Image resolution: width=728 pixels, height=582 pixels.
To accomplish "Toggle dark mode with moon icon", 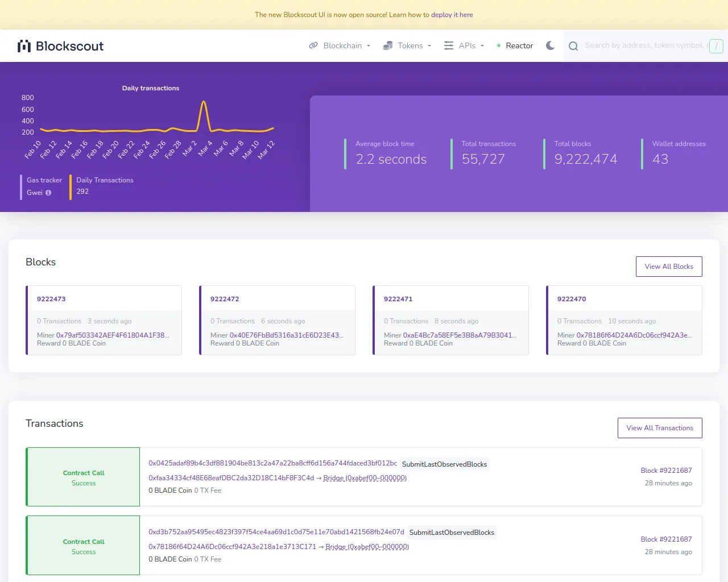I will 550,45.
